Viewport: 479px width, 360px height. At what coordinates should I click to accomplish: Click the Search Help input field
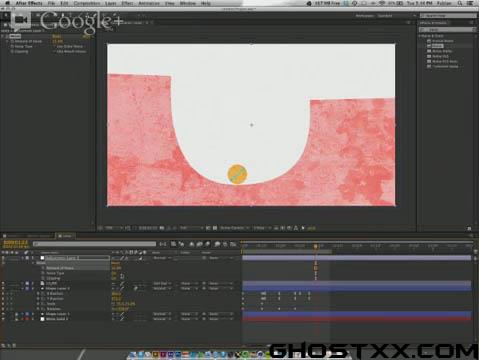pyautogui.click(x=448, y=16)
